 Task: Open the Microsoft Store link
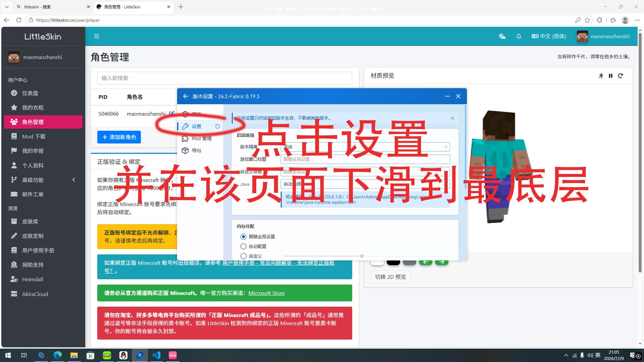[266, 293]
